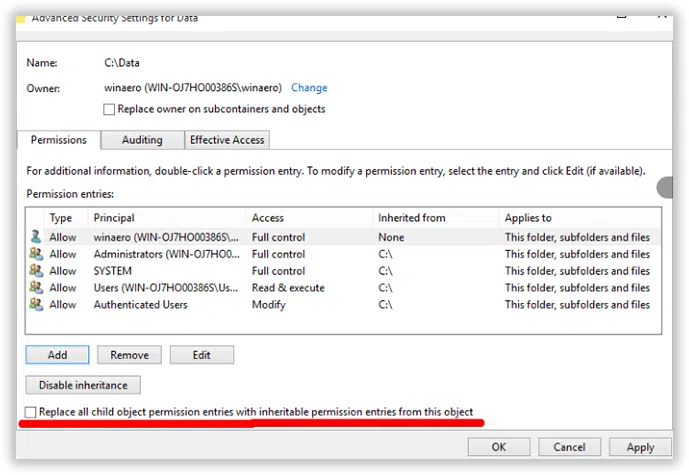Click the Change owner link
Image resolution: width=689 pixels, height=475 pixels.
(x=309, y=88)
